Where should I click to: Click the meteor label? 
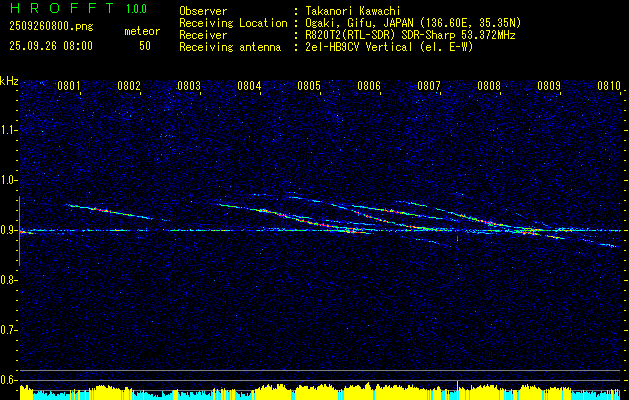point(142,31)
